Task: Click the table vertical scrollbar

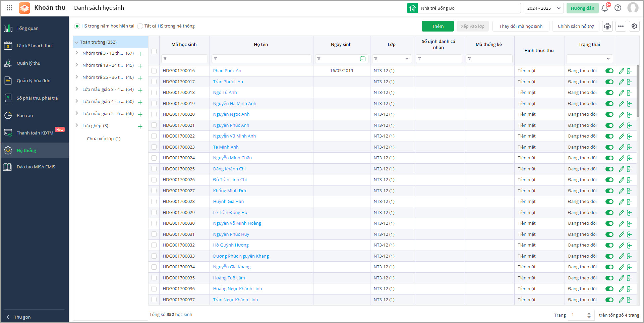Action: 638,91
